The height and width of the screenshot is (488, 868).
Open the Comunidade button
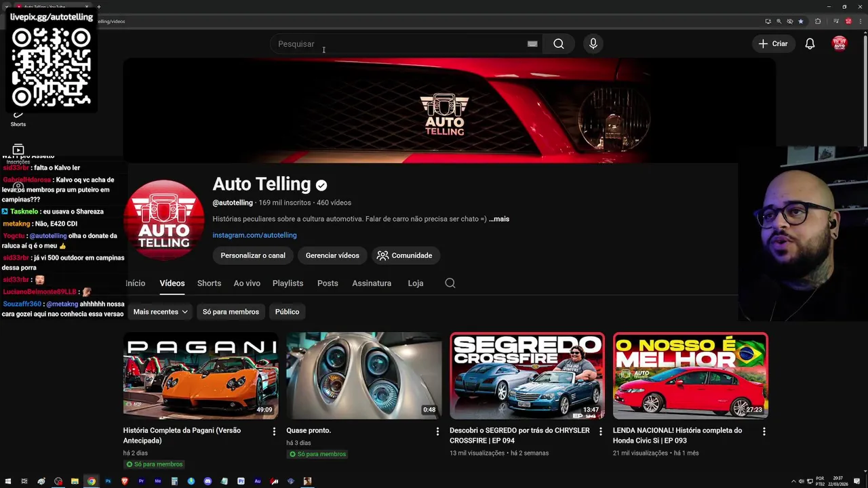(405, 256)
